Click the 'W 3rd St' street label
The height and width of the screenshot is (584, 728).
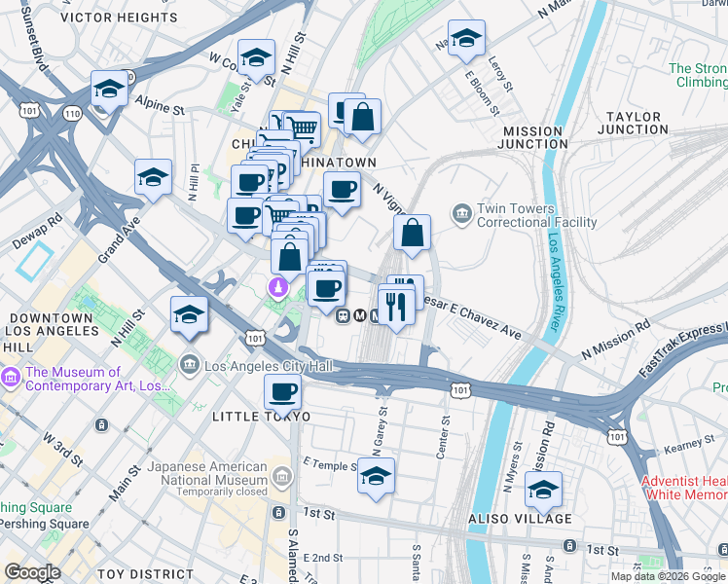click(x=63, y=449)
